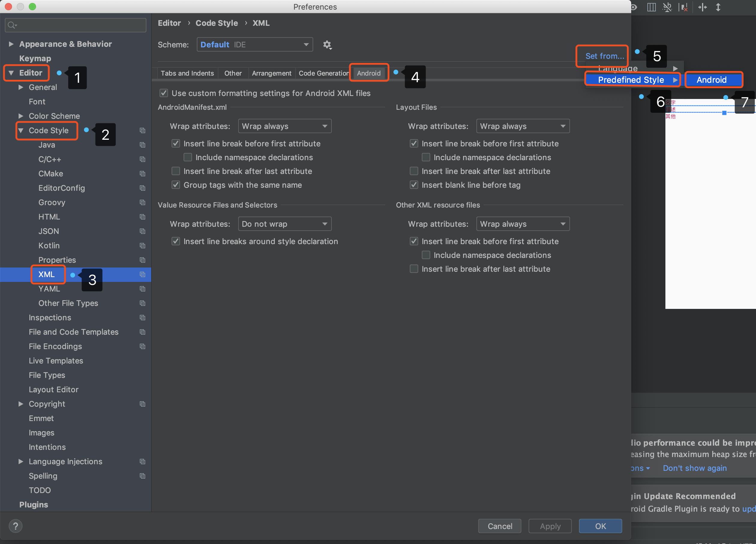The width and height of the screenshot is (756, 544).
Task: Click the copy settings icon beside Kotlin
Action: pyautogui.click(x=143, y=246)
